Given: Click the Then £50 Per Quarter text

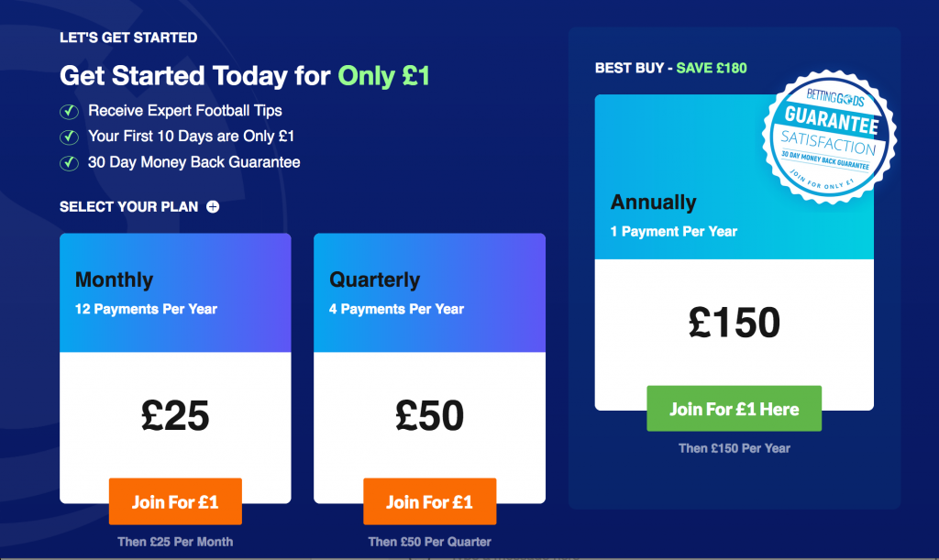Looking at the screenshot, I should click(x=429, y=542).
